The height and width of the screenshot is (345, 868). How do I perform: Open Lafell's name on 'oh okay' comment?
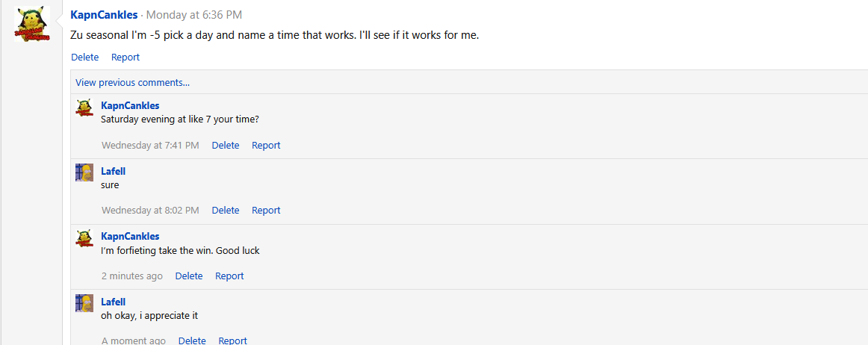click(x=113, y=302)
